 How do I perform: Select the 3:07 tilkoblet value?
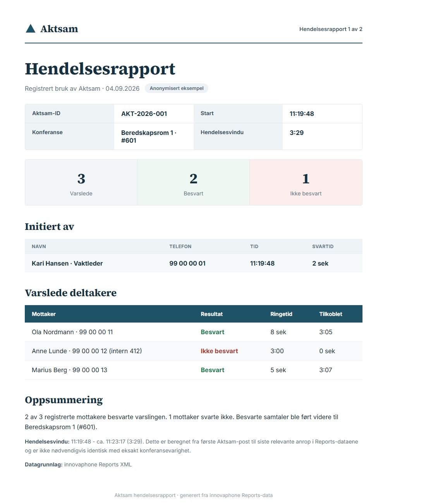tap(326, 370)
